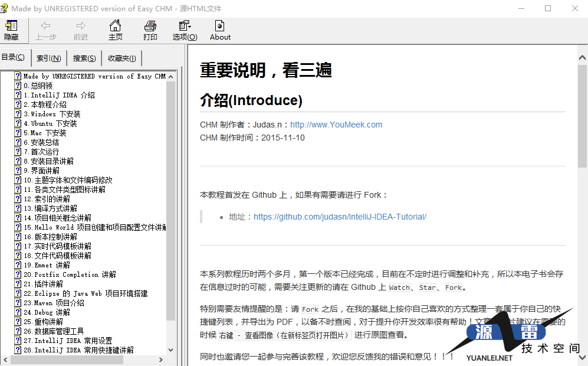Select topic icon for 8.安装目录讲解
Image resolution: width=588 pixels, height=366 pixels.
[18, 161]
